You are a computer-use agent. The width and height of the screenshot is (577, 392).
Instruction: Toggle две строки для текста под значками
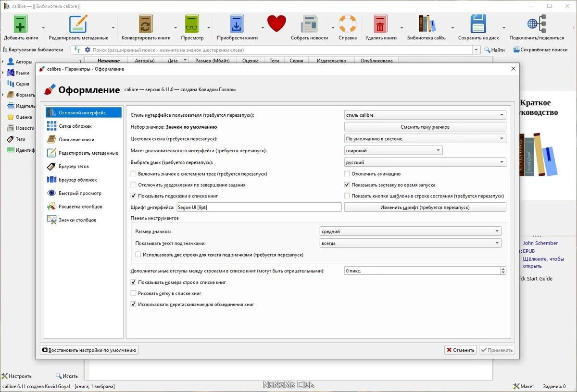coord(138,255)
